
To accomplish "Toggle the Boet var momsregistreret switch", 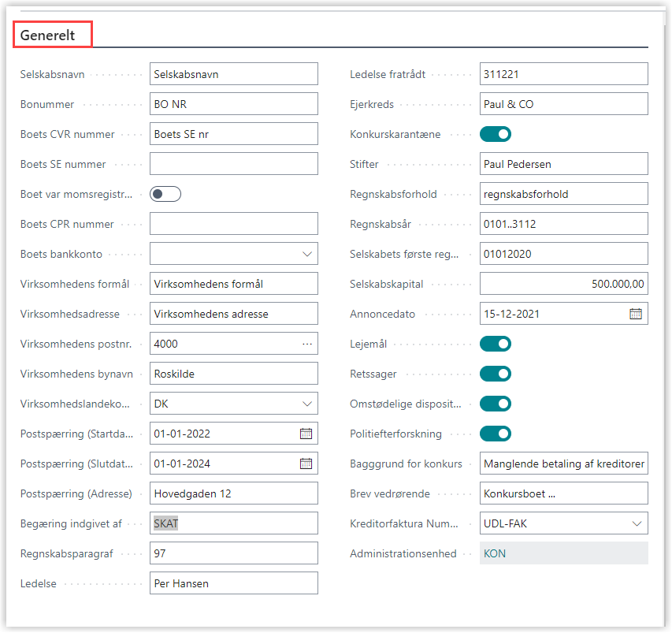I will click(x=165, y=194).
